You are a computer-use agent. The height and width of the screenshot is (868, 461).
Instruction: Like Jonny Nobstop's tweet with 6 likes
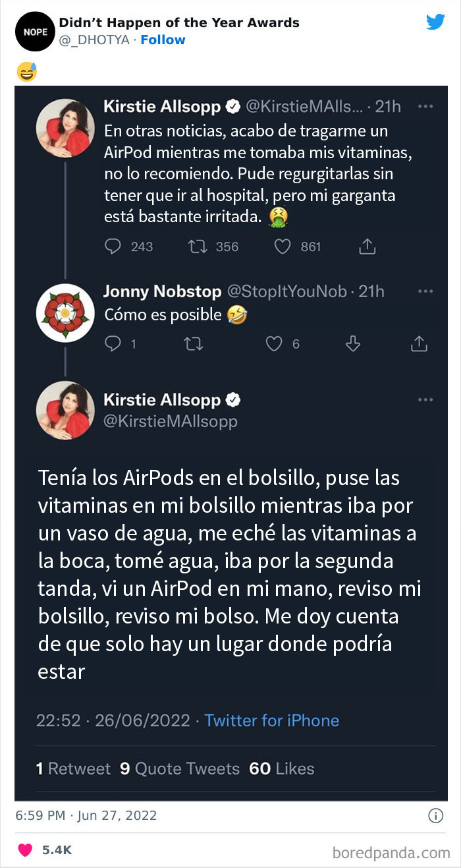tap(274, 343)
